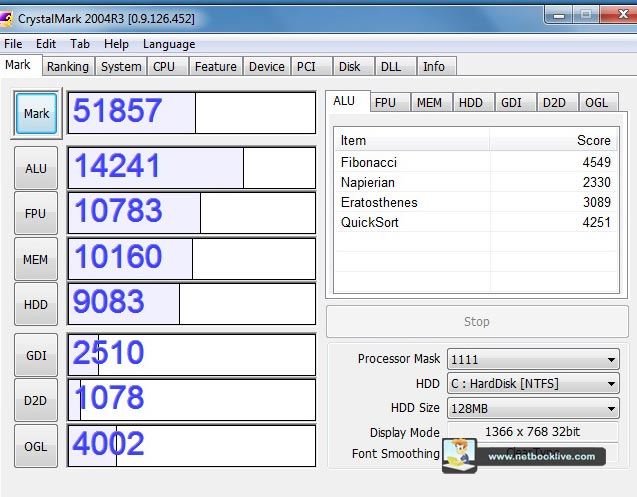The height and width of the screenshot is (497, 637).
Task: Click Eratosthenes score value 3089
Action: [596, 202]
